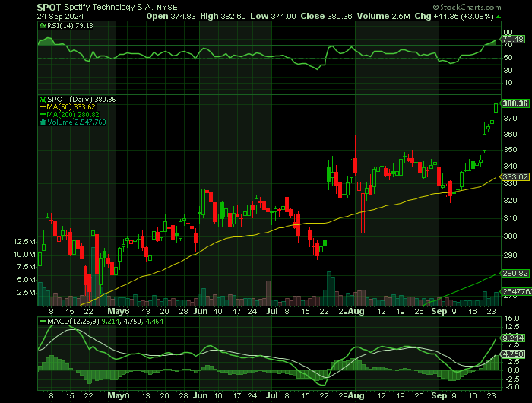Click the 4.464 histogram value in the MACD legend
The image size is (532, 403).
click(x=154, y=321)
